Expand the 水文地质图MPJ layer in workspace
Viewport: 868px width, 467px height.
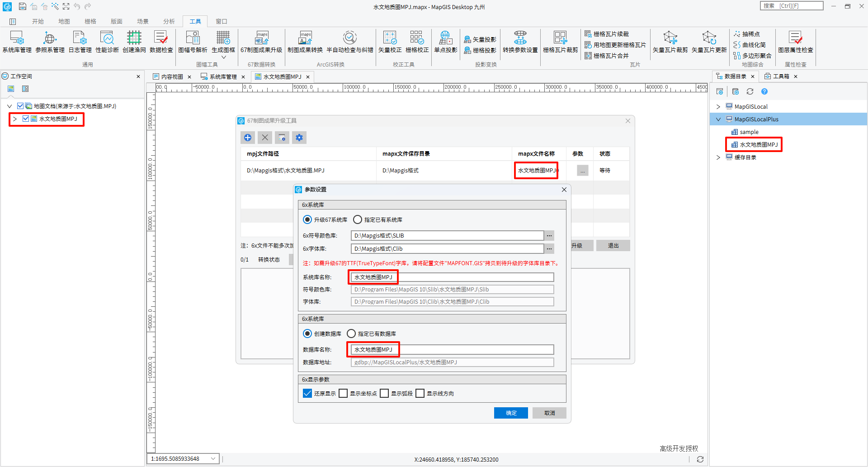[15, 119]
